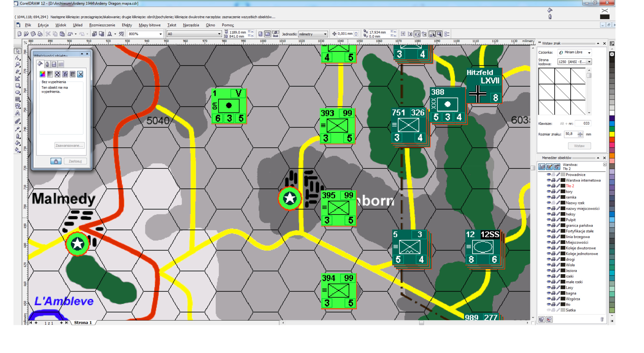Toggle printing for the drogi layer
The image size is (644, 353).
click(x=553, y=259)
